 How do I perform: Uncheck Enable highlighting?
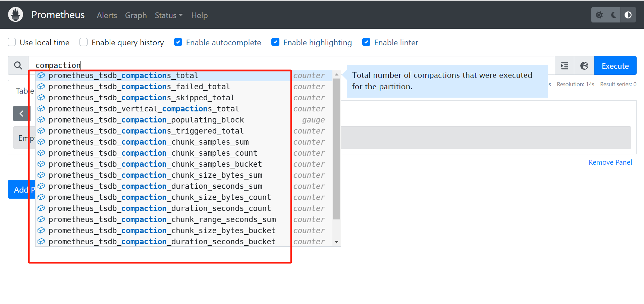pyautogui.click(x=275, y=42)
